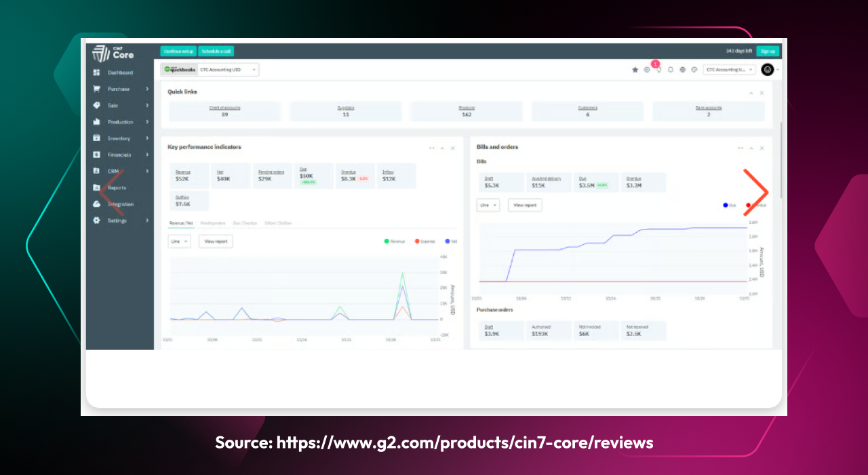868x475 pixels.
Task: Open the Financials sidebar menu
Action: tap(120, 155)
